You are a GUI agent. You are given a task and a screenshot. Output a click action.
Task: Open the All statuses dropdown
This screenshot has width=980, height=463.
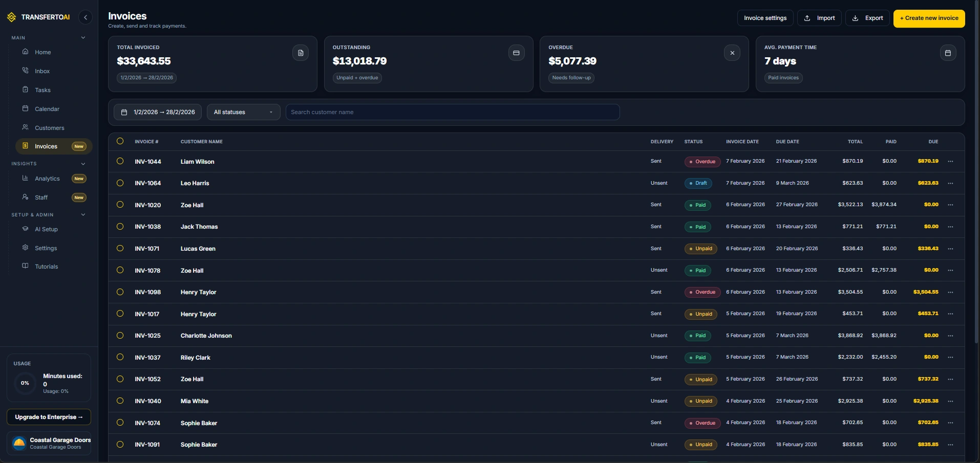(243, 112)
